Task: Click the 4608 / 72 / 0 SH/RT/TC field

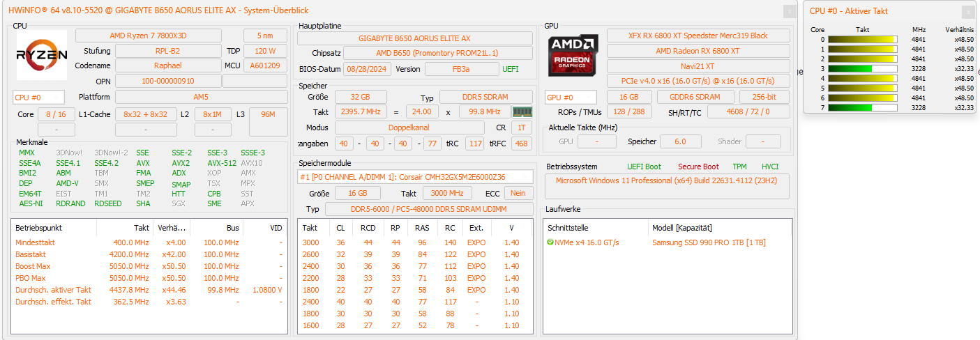Action: 748,111
